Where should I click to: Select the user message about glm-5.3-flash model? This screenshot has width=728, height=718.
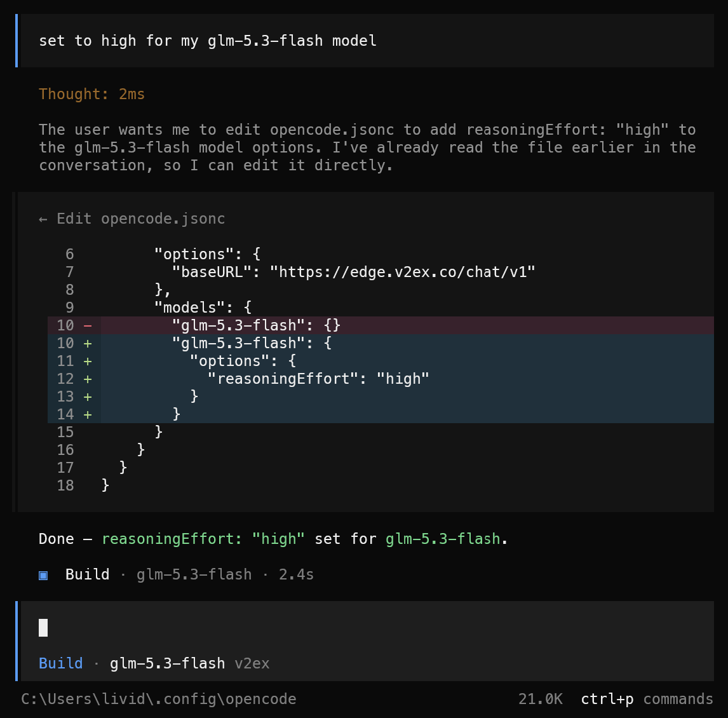pyautogui.click(x=367, y=41)
